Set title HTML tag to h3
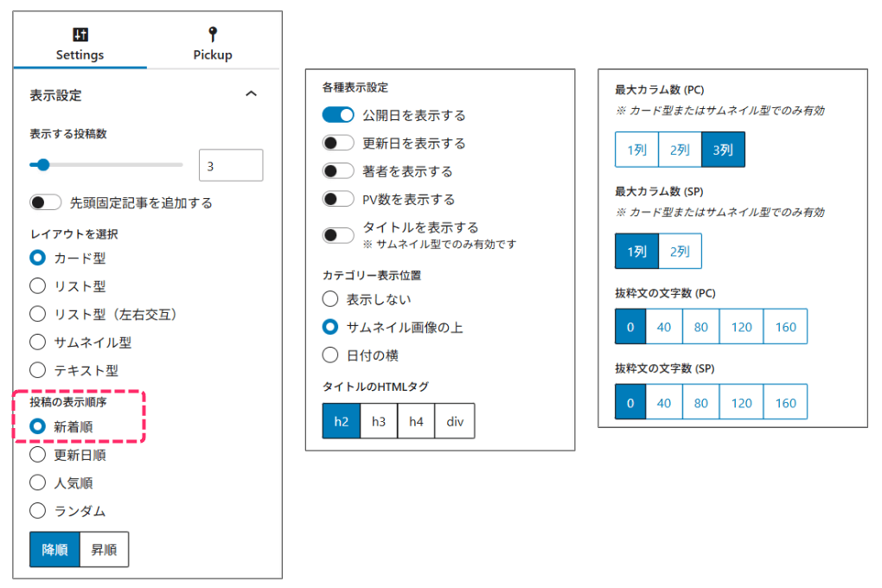 pos(379,421)
